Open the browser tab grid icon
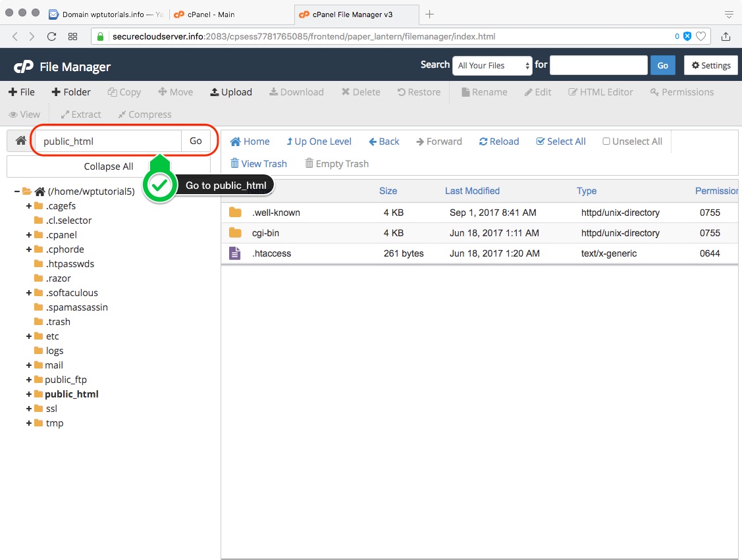 [72, 36]
